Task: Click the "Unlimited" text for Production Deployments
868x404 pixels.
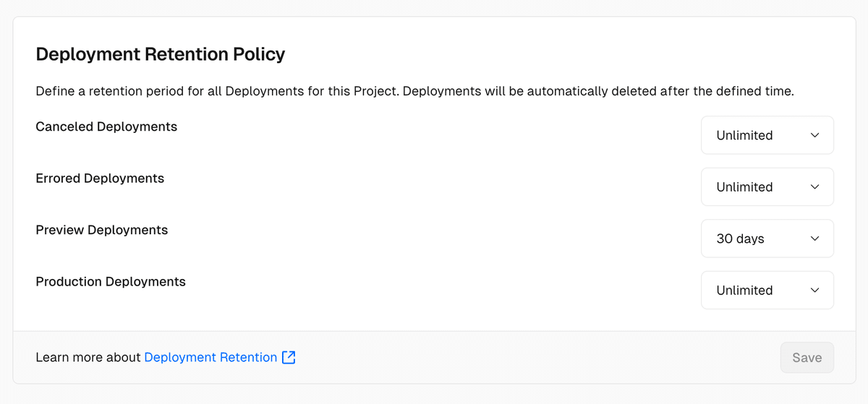Action: (744, 290)
